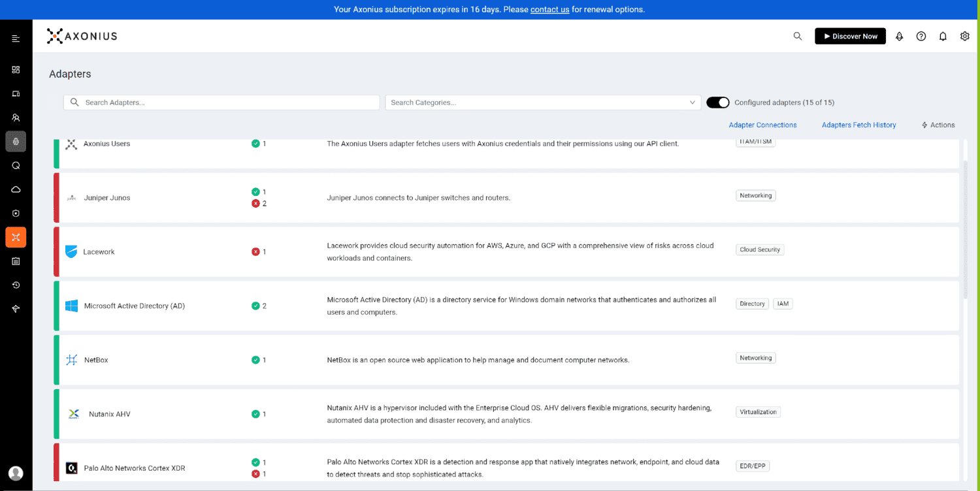Open the Vulnerabilities bug sidebar icon
The image size is (980, 491).
(16, 142)
